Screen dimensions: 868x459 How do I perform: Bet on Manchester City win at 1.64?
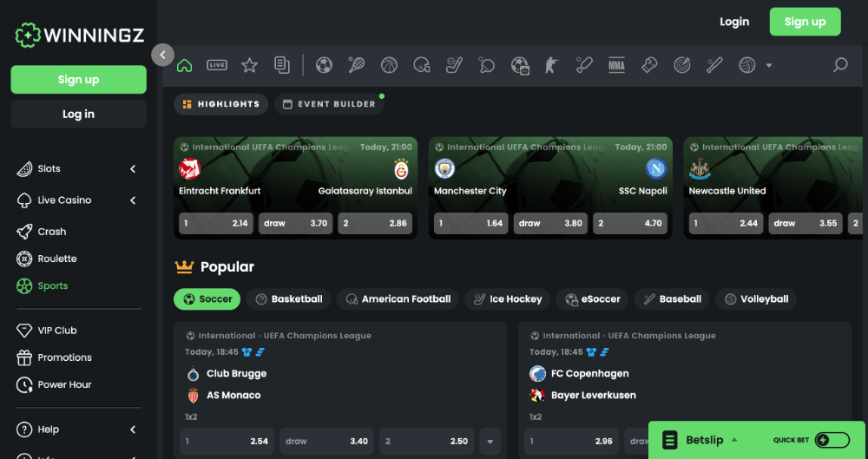coord(470,223)
